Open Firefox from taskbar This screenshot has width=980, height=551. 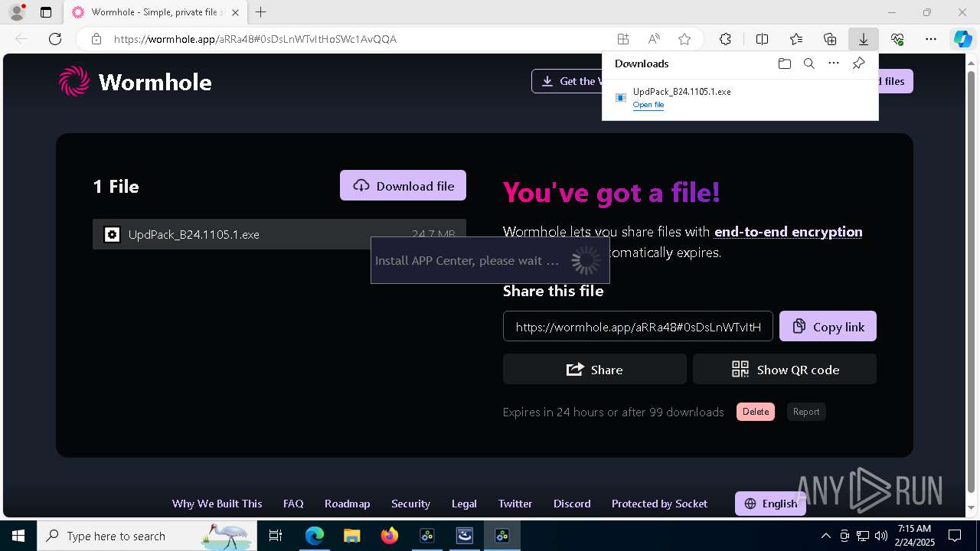[x=389, y=536]
